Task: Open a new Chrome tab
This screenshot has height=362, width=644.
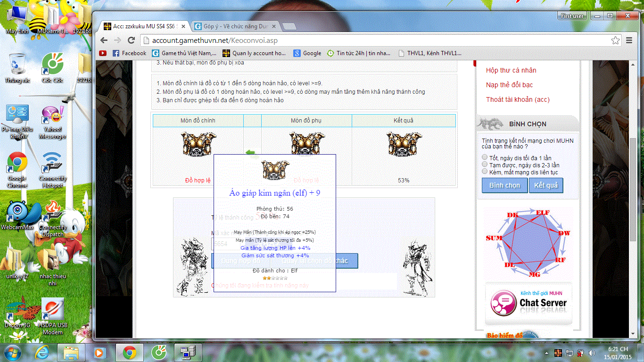Action: (289, 26)
